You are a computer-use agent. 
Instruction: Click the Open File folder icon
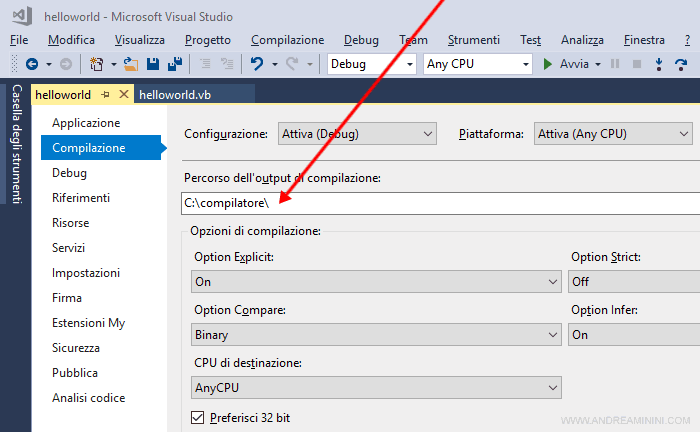(130, 64)
